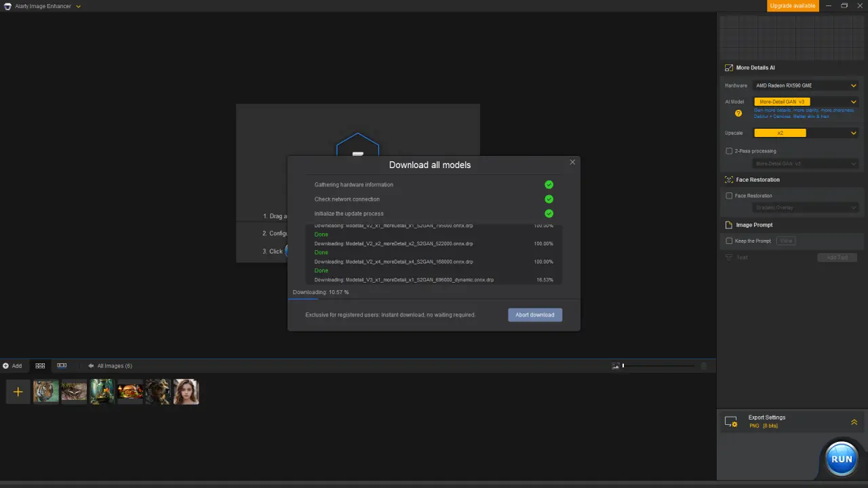The image size is (868, 488).
Task: Enable the Face Restoration checkbox
Action: tap(729, 196)
